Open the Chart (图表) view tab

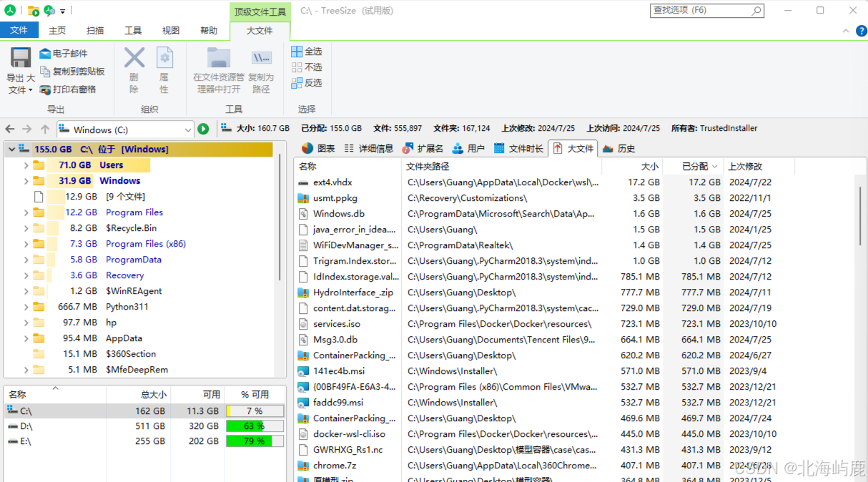click(x=318, y=149)
